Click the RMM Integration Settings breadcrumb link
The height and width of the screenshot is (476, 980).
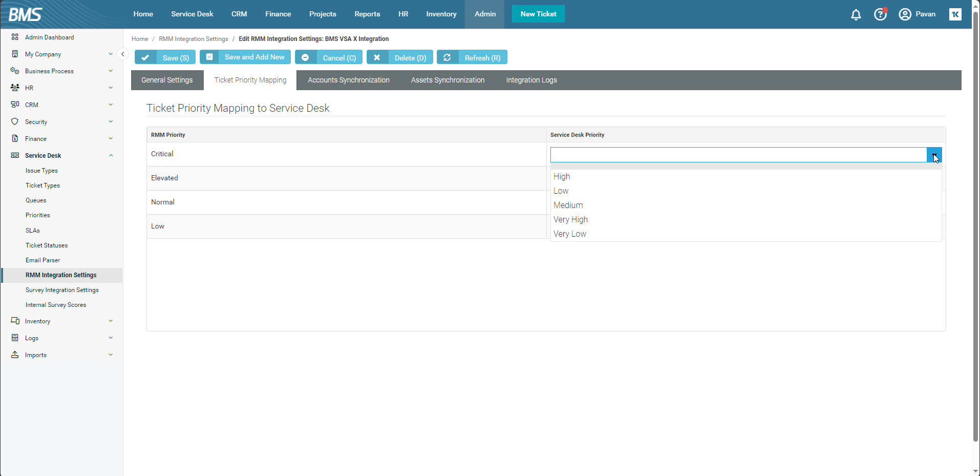pyautogui.click(x=193, y=39)
